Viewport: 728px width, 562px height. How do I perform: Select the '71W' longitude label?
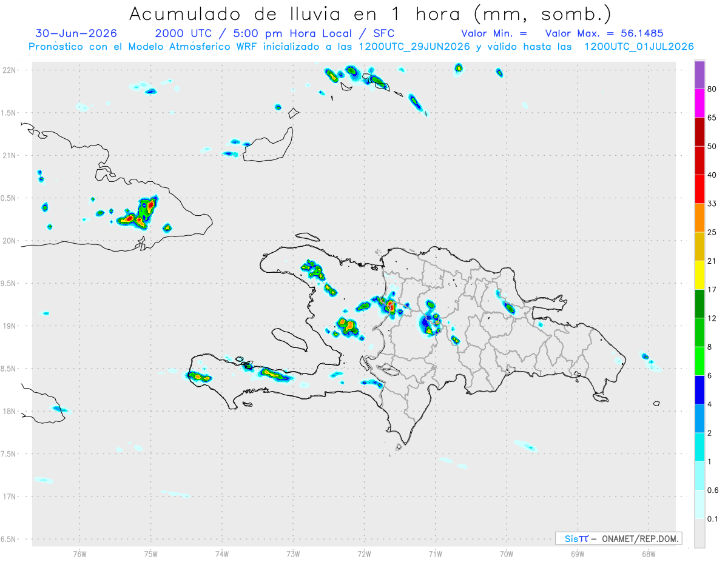coord(435,554)
